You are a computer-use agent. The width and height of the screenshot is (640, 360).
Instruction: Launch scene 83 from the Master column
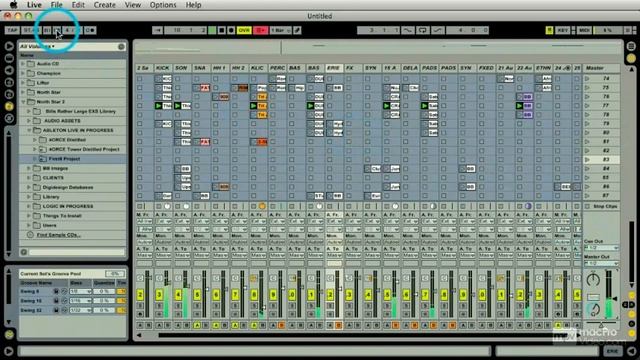click(587, 160)
